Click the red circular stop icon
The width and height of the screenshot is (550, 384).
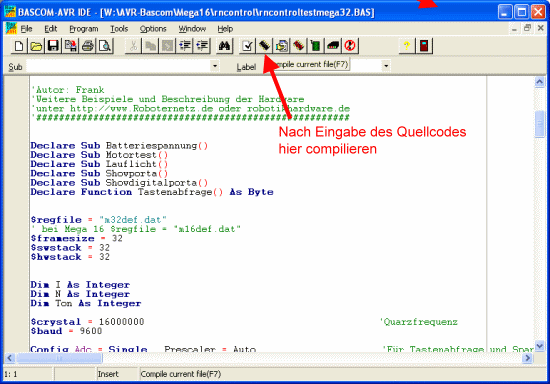pos(350,46)
